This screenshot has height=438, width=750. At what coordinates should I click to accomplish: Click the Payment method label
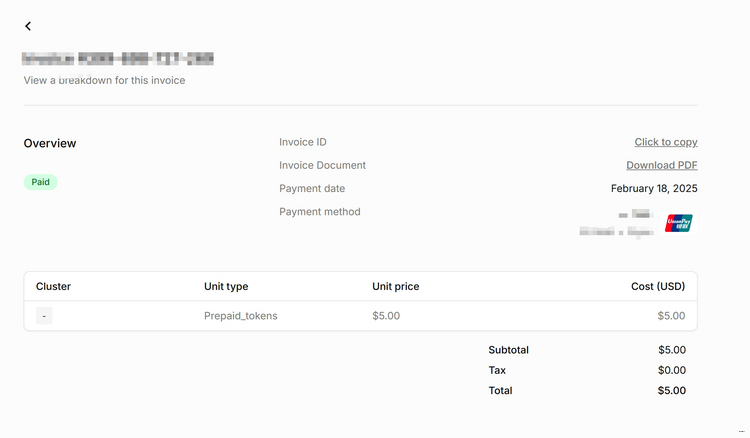tap(319, 211)
